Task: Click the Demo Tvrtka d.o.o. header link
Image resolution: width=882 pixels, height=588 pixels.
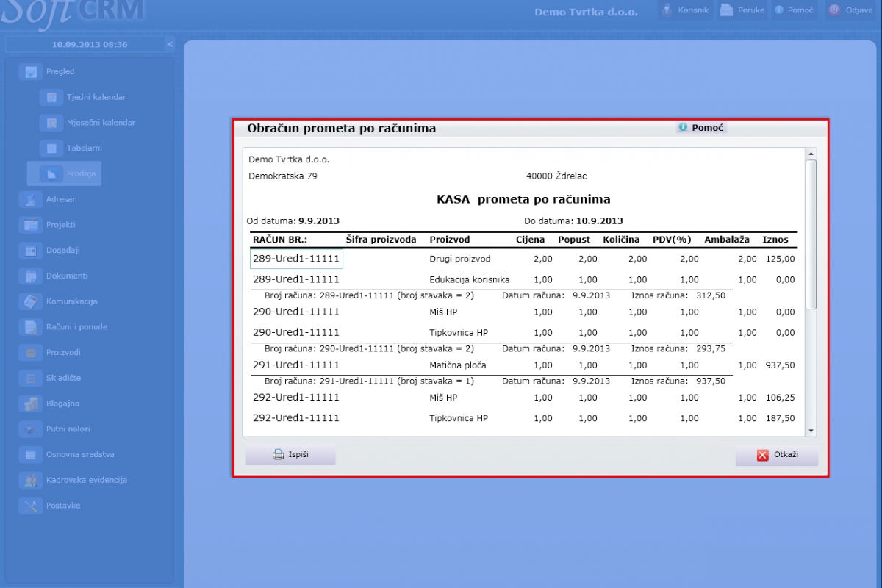Action: [x=585, y=12]
